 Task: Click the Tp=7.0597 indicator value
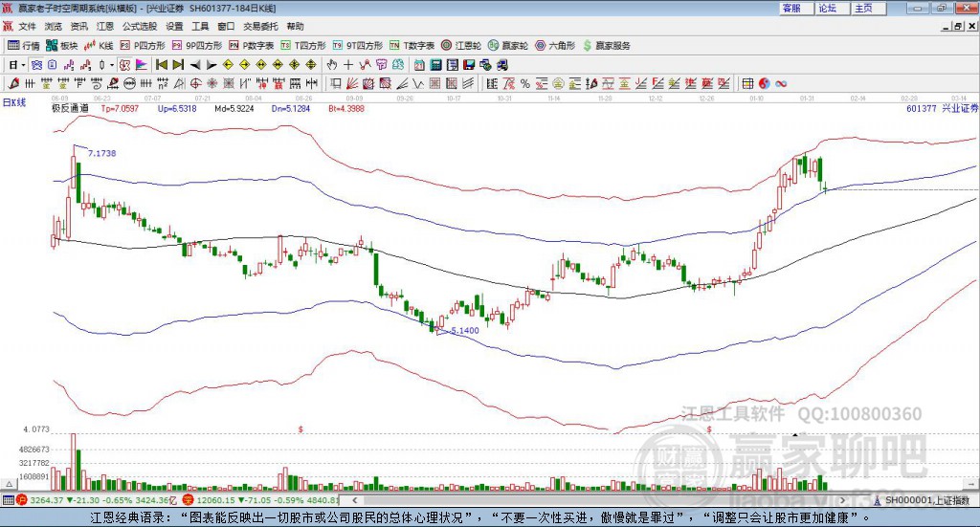[x=120, y=108]
